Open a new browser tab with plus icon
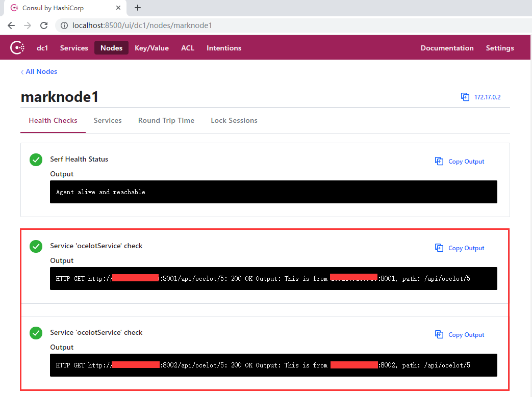This screenshot has height=397, width=532. pos(137,8)
